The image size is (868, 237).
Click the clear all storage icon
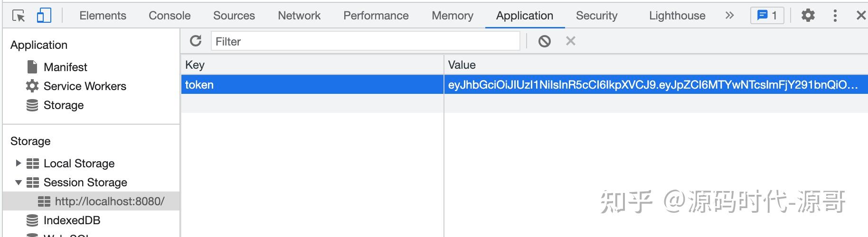click(544, 41)
